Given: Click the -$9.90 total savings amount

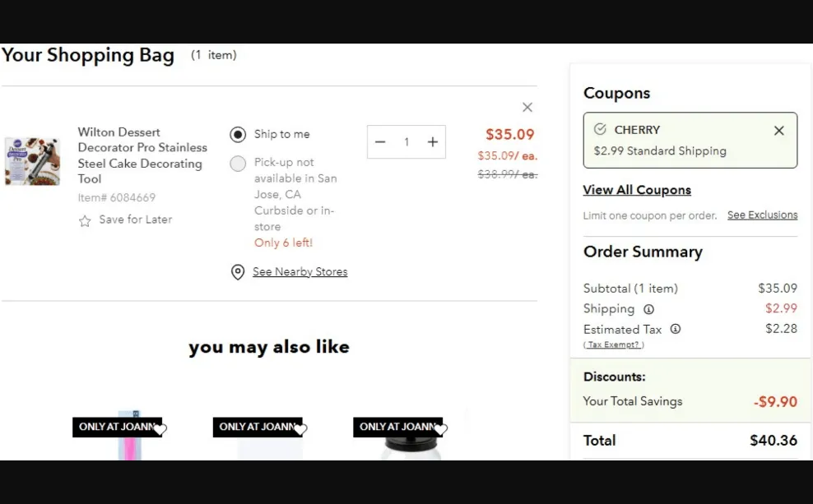Looking at the screenshot, I should pos(775,402).
